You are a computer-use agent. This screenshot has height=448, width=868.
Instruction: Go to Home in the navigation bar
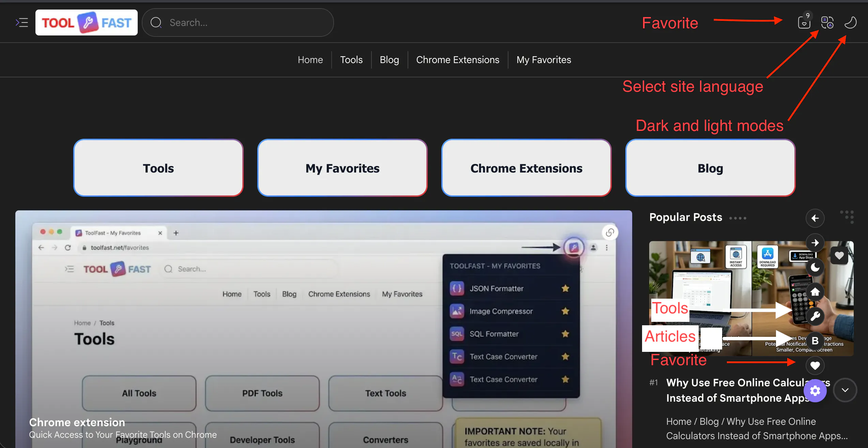coord(310,60)
